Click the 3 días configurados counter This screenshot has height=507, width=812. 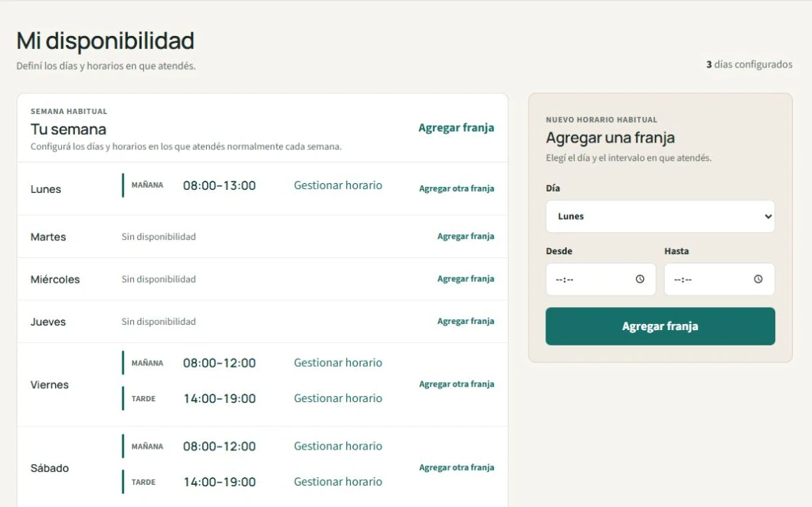(x=749, y=65)
